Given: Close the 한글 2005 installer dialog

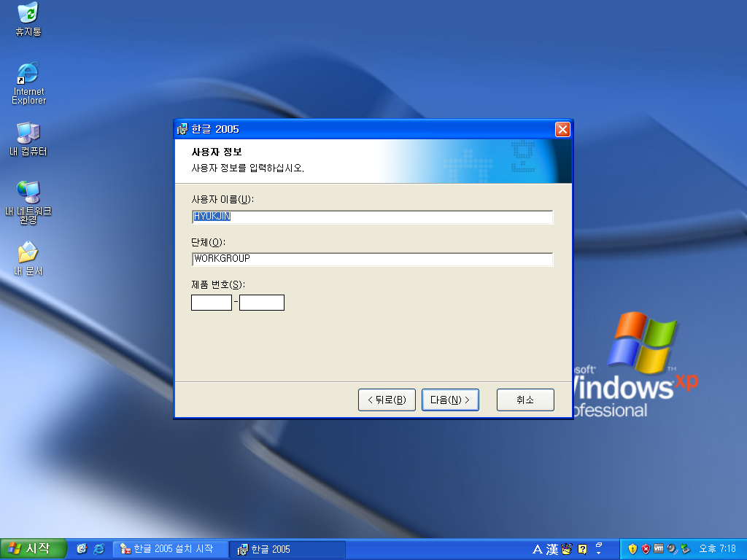Looking at the screenshot, I should 562,129.
